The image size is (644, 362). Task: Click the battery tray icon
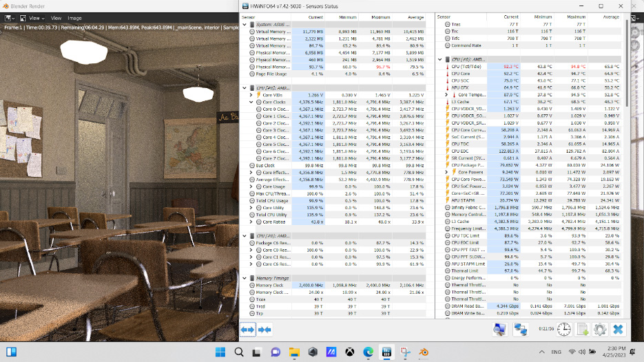[x=592, y=352]
